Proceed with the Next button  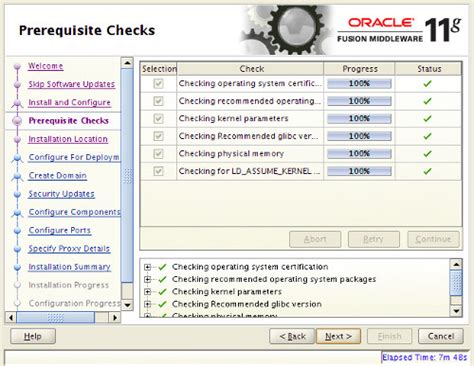click(338, 336)
